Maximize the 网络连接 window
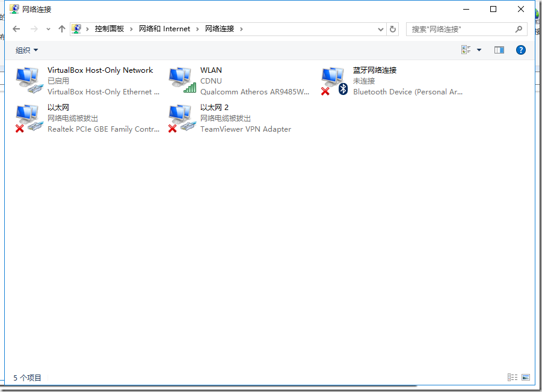The image size is (542, 392). (x=493, y=10)
